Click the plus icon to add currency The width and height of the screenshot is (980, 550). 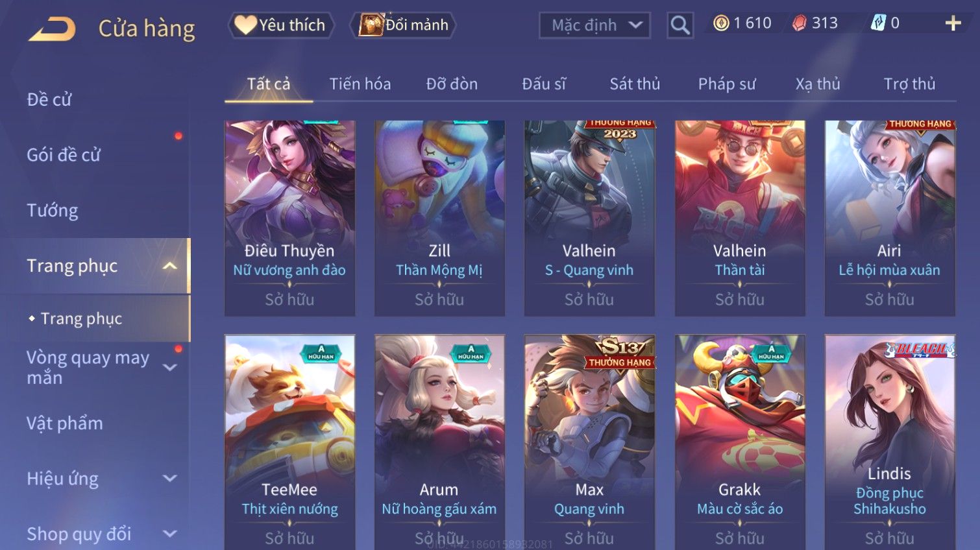tap(953, 23)
